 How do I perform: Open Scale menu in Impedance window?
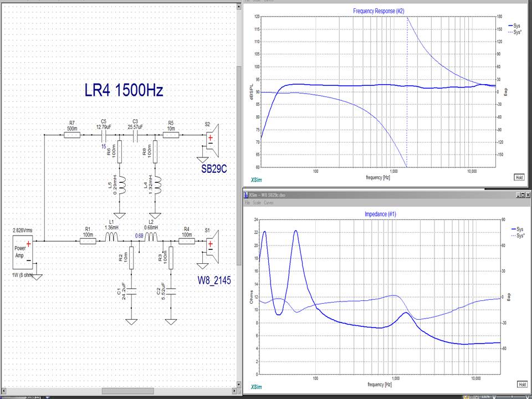tap(257, 203)
